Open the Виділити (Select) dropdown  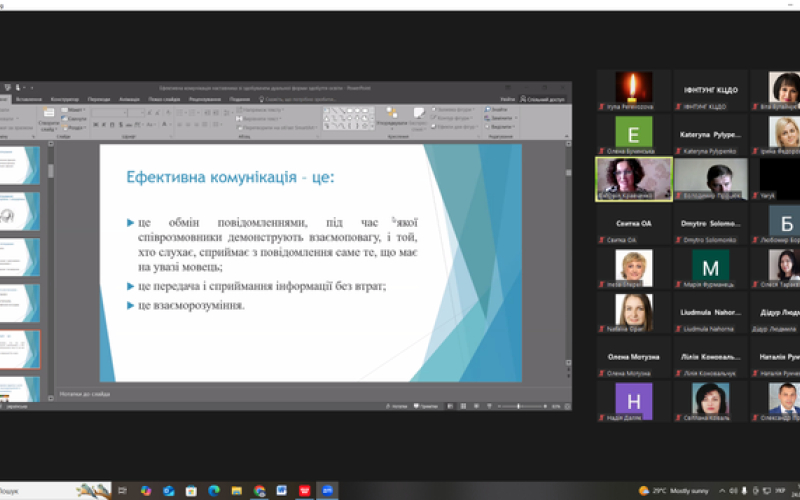[499, 127]
